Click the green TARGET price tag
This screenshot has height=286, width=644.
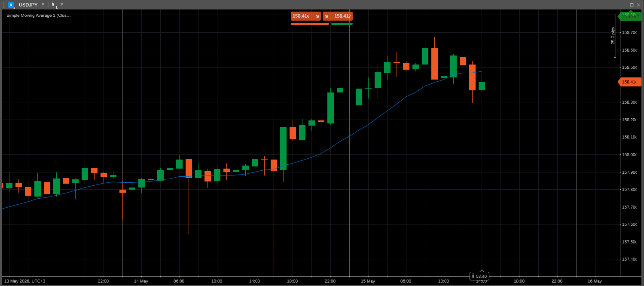[630, 15]
